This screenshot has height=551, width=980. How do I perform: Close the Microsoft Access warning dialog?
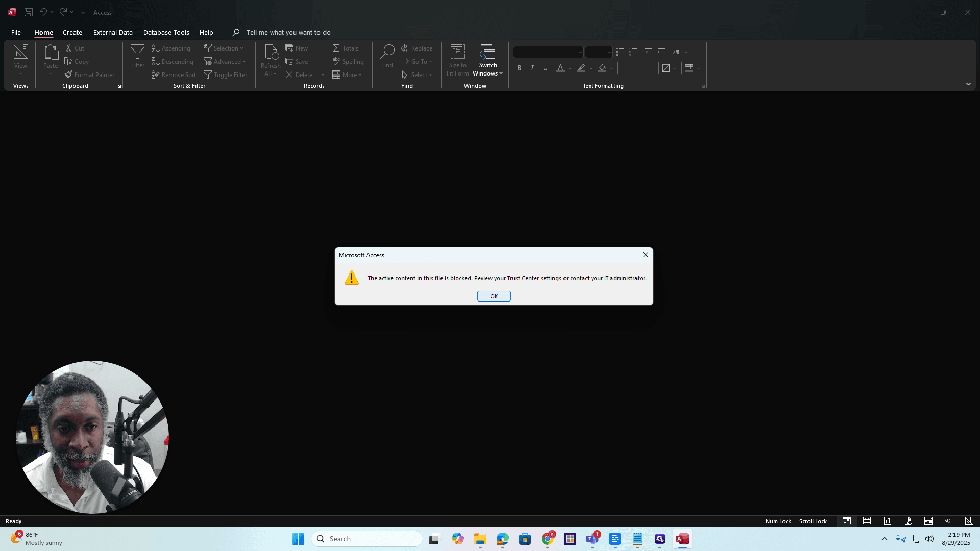[x=645, y=255]
